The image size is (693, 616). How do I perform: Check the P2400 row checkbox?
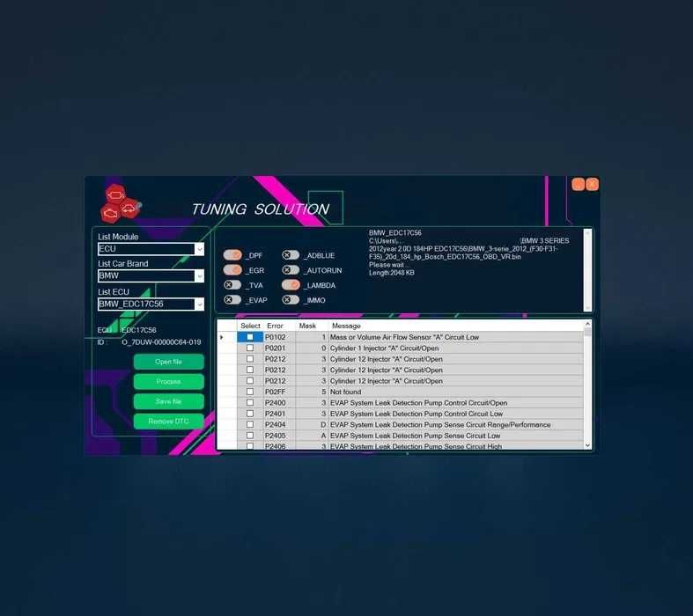click(250, 403)
